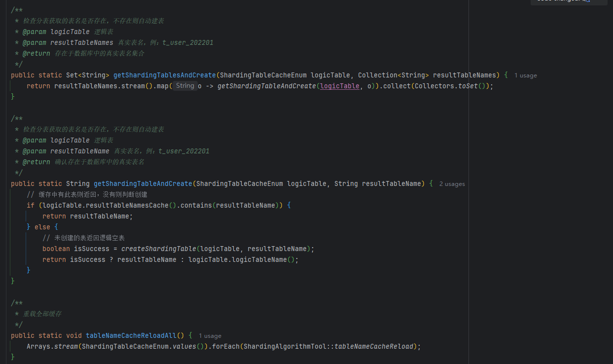613x364 pixels.
Task: Click the getShardingTableAndCreate call inside the lambda
Action: click(x=267, y=86)
